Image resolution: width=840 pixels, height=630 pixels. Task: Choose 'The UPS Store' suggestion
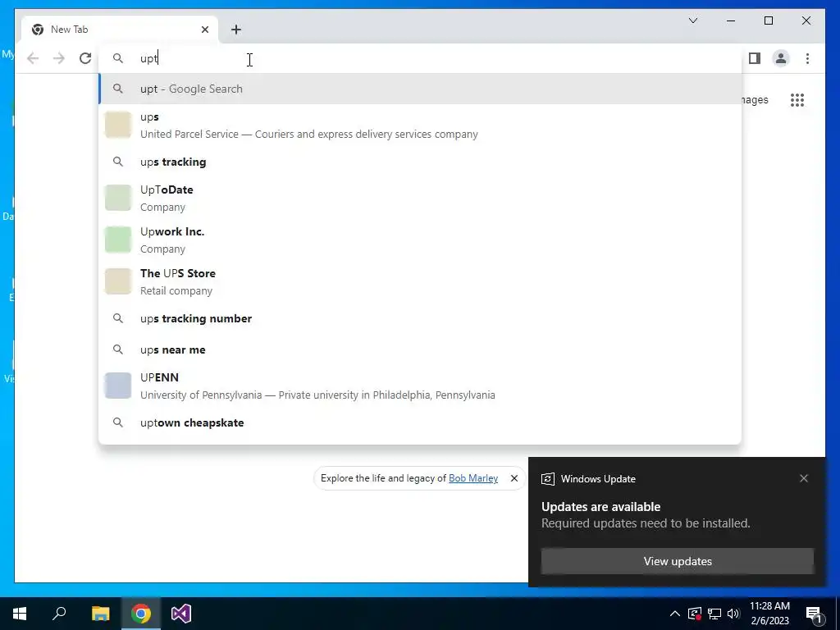[x=420, y=281]
